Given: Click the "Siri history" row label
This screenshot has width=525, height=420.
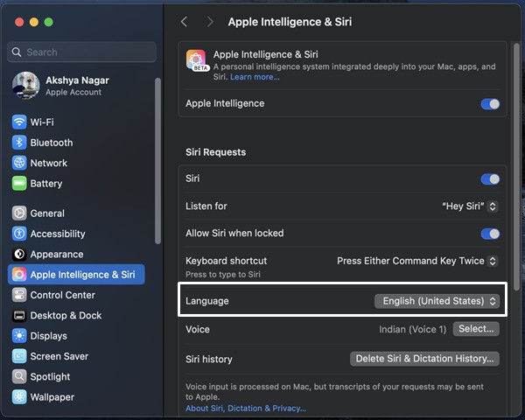Looking at the screenshot, I should [x=209, y=360].
